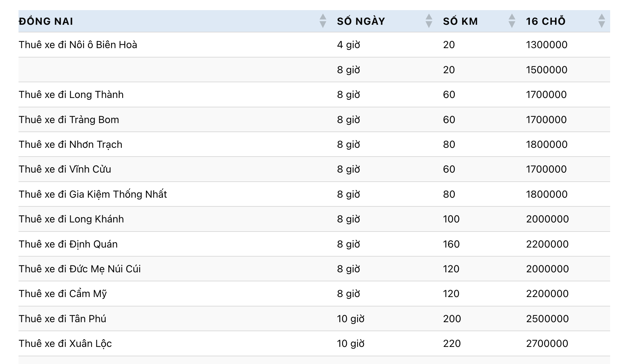This screenshot has height=364, width=629.
Task: Select Thuê xe đi Long Khánh row
Action: (x=71, y=219)
